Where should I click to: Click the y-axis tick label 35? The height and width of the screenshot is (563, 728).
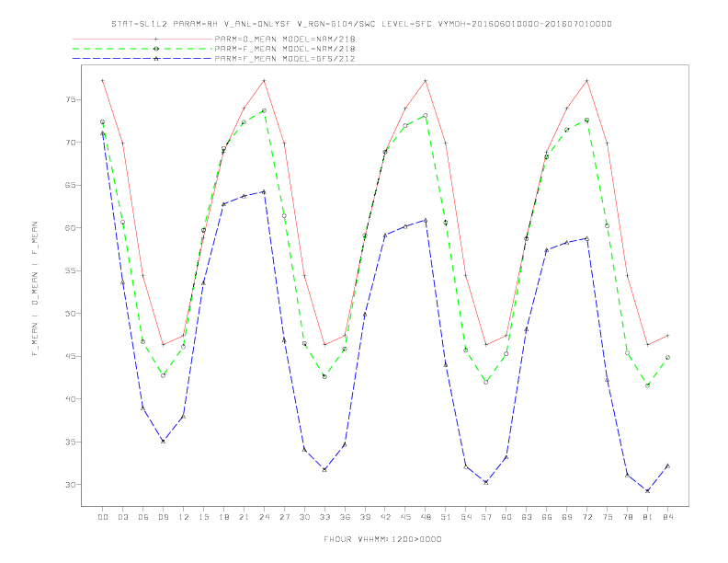tap(70, 442)
